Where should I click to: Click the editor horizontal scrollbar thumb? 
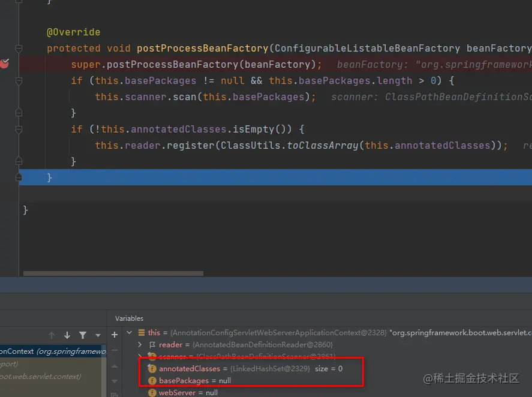point(113,273)
